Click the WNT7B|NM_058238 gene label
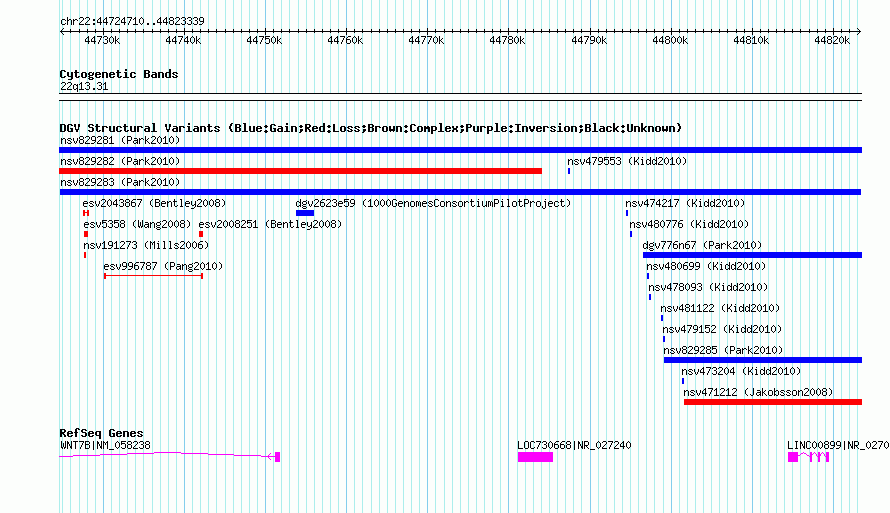The height and width of the screenshot is (513, 890). pyautogui.click(x=106, y=445)
